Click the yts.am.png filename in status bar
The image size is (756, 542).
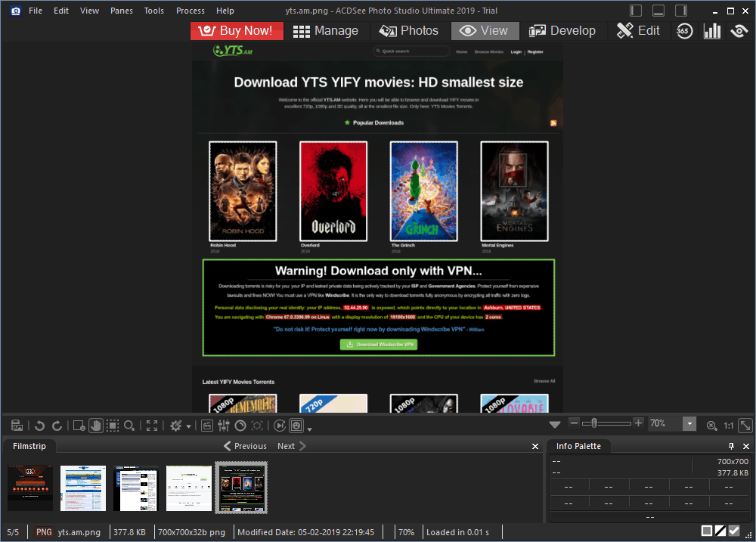tap(79, 532)
